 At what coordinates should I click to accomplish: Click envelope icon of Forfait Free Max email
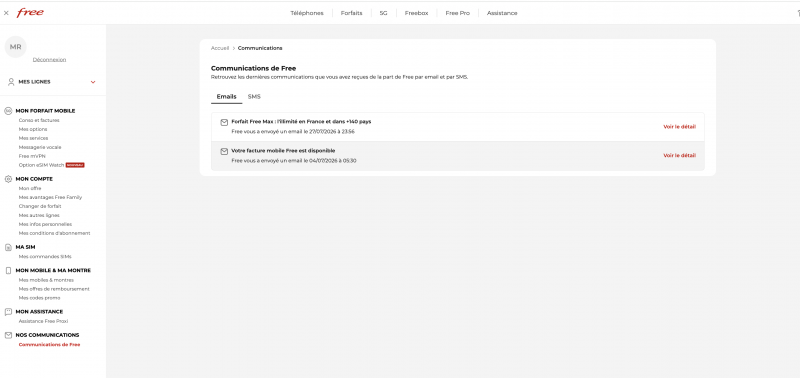pos(224,122)
